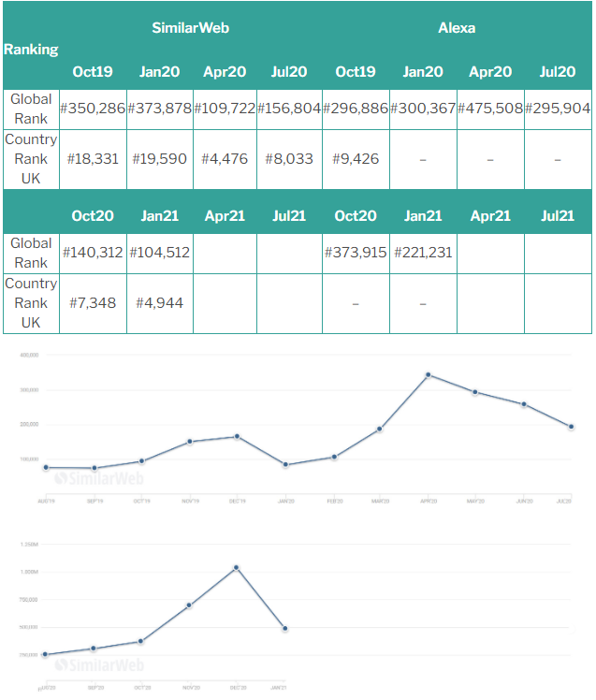The width and height of the screenshot is (596, 700).
Task: Select the JUL'20 end point on the upper chart
Action: tap(571, 427)
